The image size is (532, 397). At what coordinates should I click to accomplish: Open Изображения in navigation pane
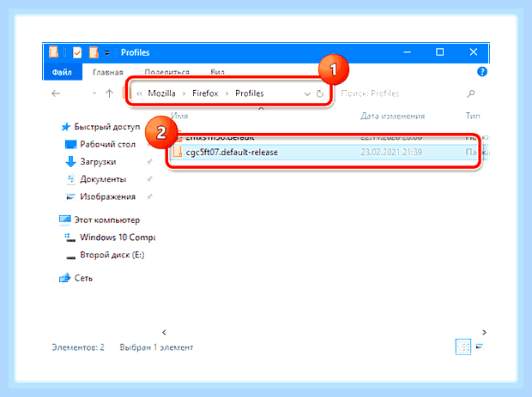click(x=107, y=196)
